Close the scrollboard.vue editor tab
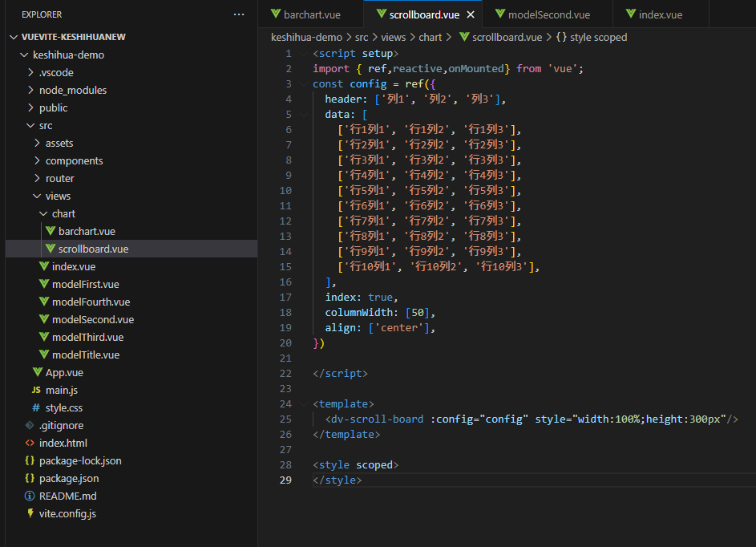This screenshot has width=756, height=547. click(471, 14)
